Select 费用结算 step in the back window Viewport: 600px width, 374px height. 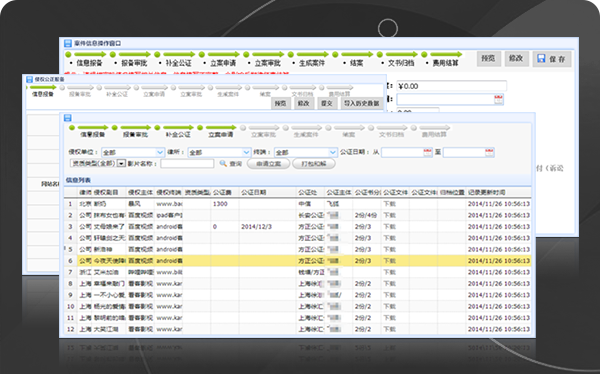(x=445, y=63)
